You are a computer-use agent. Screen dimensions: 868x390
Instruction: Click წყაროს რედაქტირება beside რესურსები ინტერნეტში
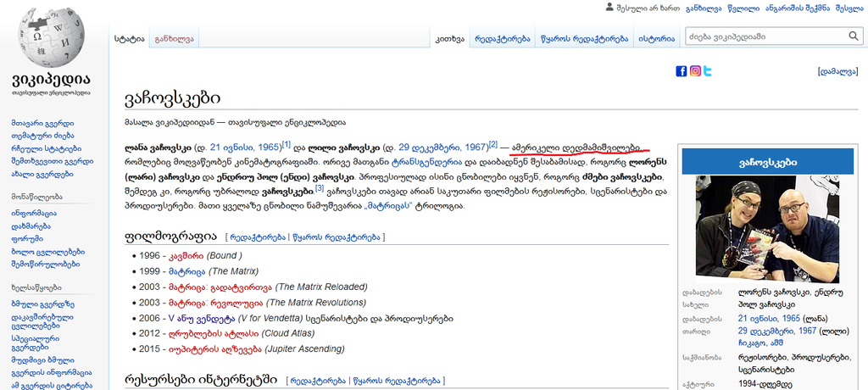[397, 382]
